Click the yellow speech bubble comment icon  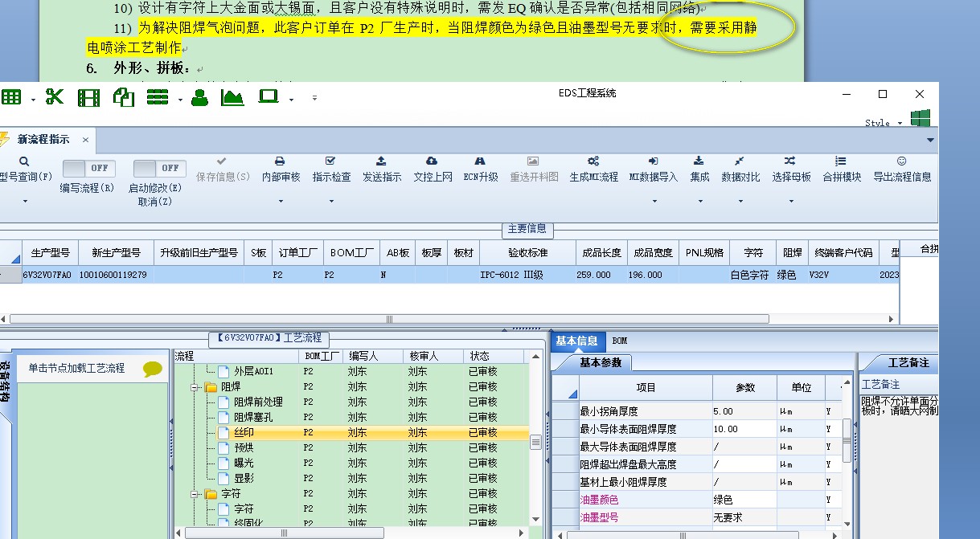152,370
